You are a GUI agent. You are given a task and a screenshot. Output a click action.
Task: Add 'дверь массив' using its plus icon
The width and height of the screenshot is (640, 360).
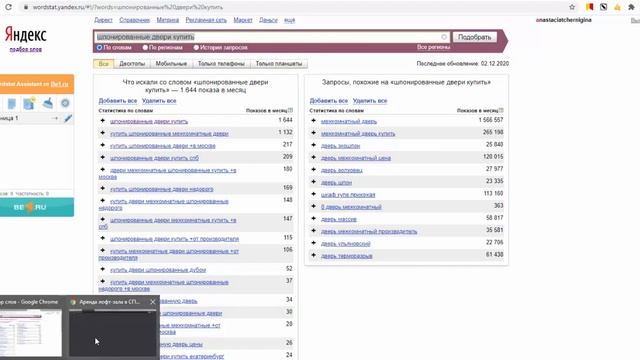pos(313,219)
